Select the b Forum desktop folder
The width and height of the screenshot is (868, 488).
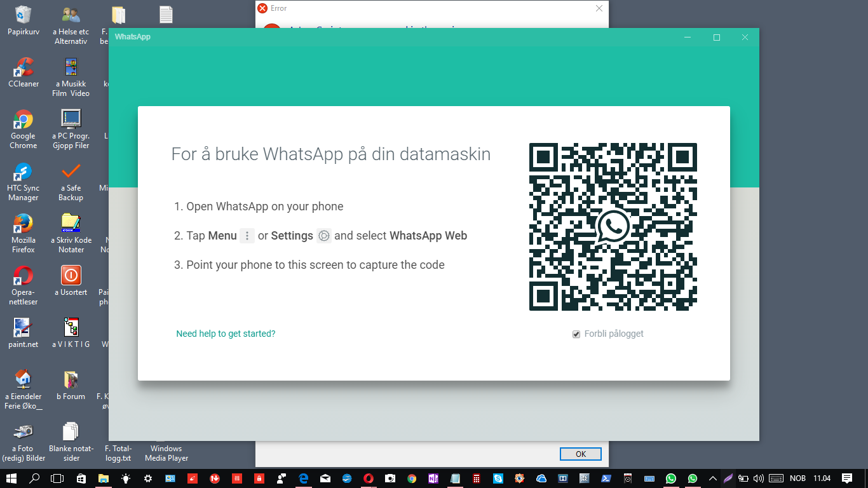tap(71, 386)
